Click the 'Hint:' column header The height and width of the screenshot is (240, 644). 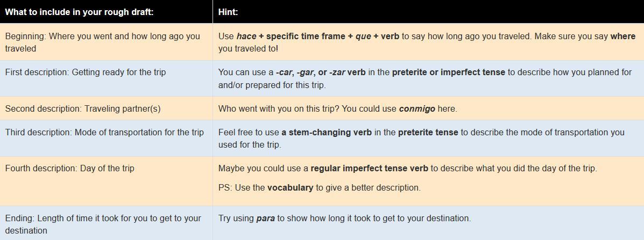click(228, 12)
